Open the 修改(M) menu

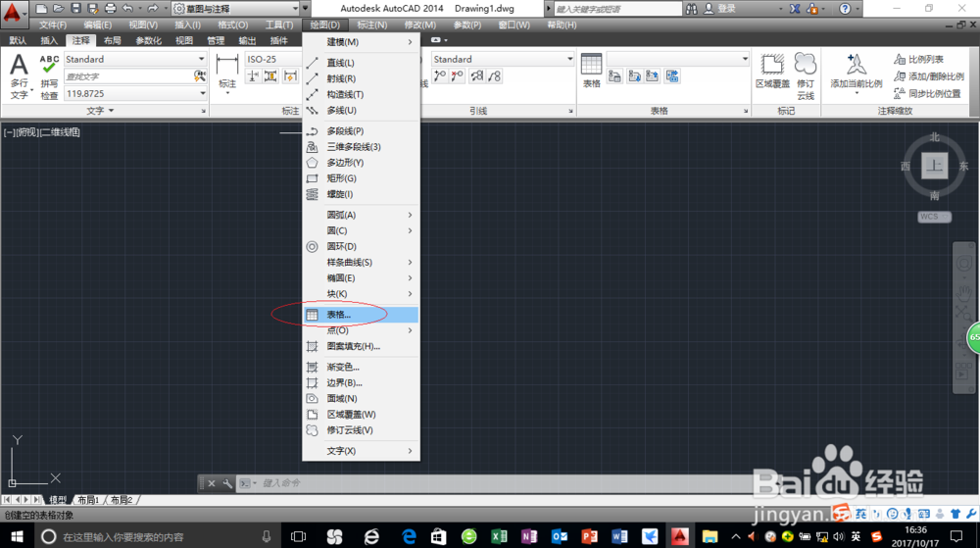click(x=420, y=25)
